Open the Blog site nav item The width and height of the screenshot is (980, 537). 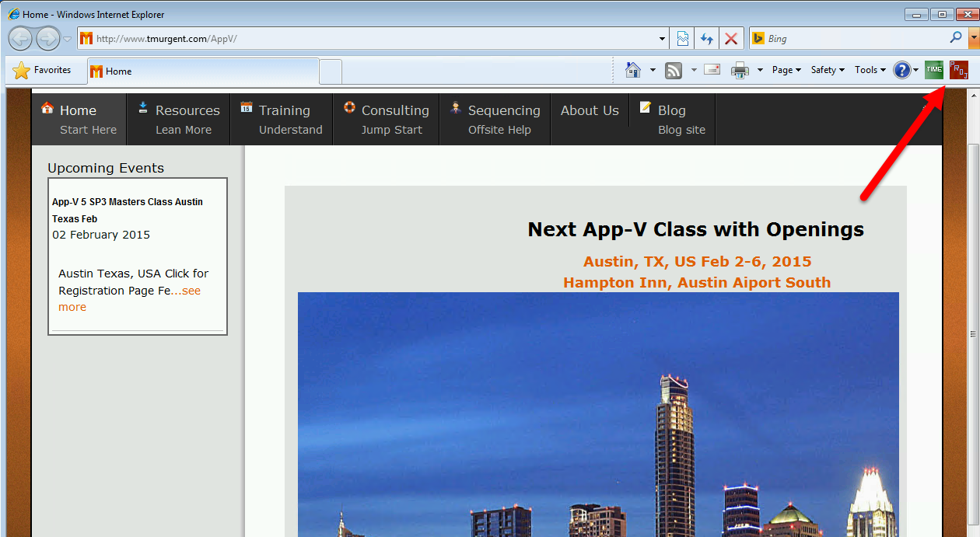(672, 119)
